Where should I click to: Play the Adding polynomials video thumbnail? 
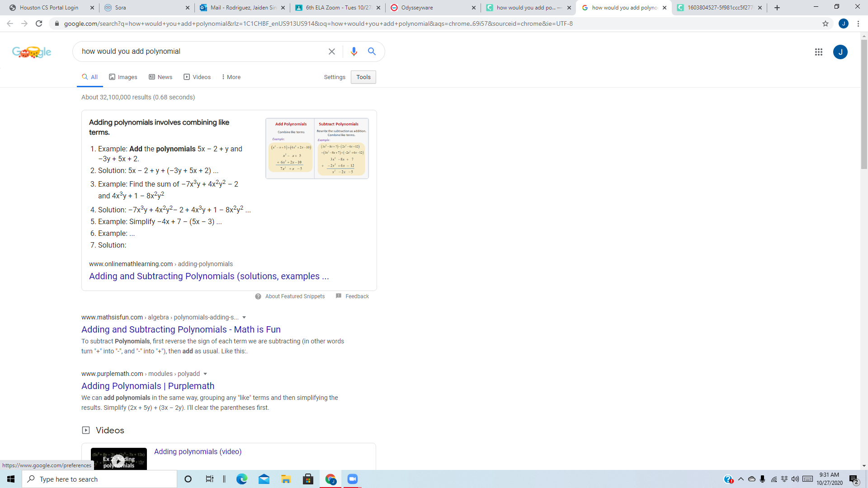[x=119, y=459]
